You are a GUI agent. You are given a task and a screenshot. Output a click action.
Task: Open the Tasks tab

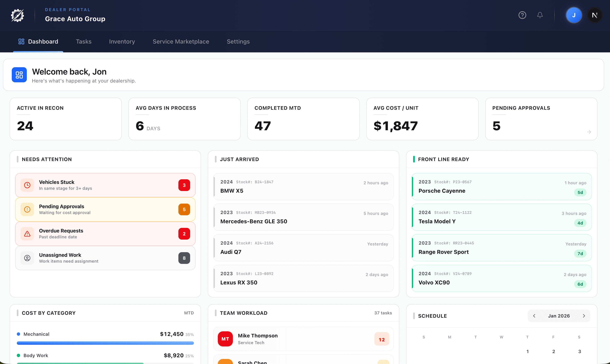click(84, 41)
